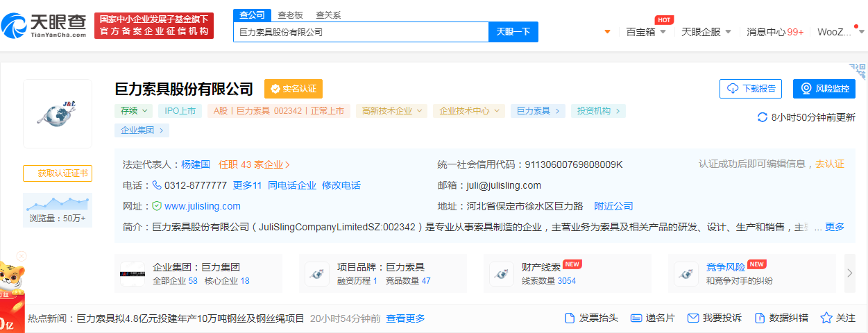Click the 递名片 business card icon
This screenshot has width=868, height=333.
pos(636,318)
